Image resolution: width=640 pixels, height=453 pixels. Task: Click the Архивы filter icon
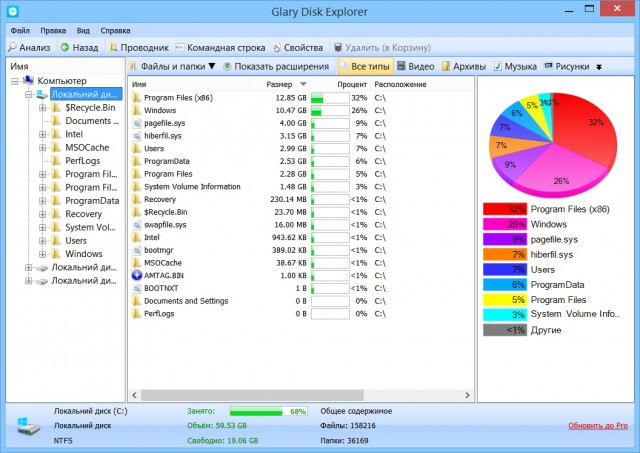pyautogui.click(x=446, y=66)
